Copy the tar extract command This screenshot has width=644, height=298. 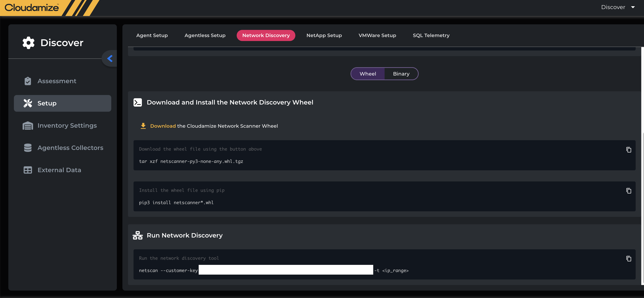[x=628, y=150]
